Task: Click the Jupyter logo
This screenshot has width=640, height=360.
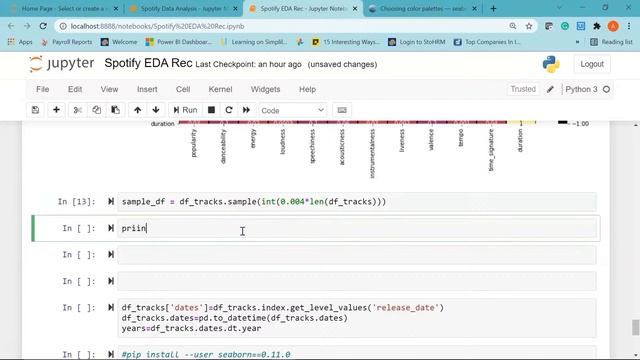Action: (61, 64)
